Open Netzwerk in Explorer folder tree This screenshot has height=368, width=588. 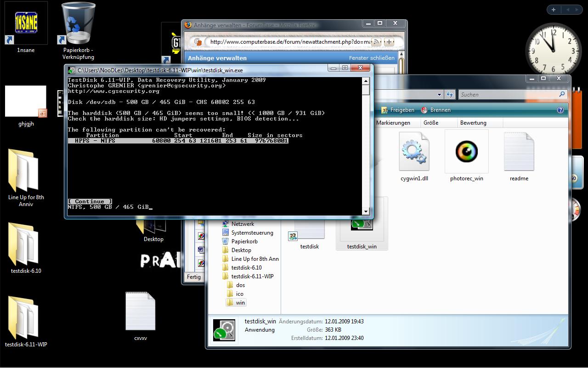tap(243, 224)
